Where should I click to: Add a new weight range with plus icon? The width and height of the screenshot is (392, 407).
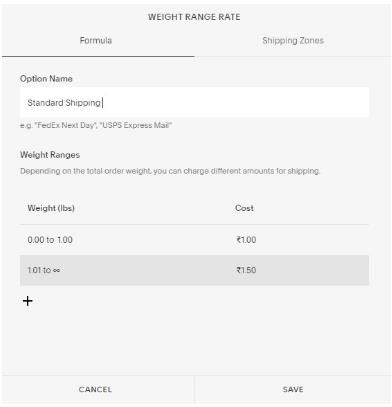tap(28, 301)
